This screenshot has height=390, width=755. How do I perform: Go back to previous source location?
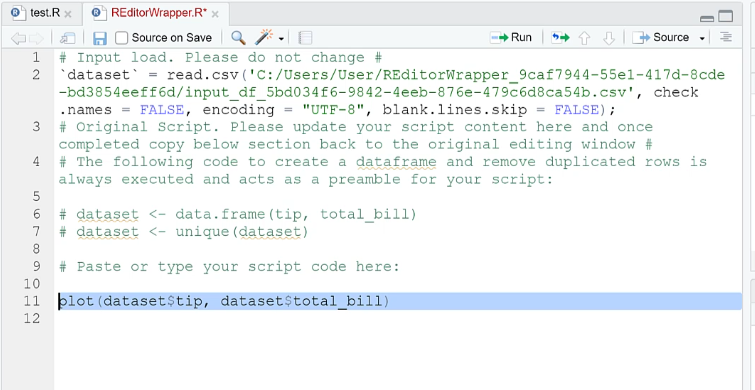[x=18, y=38]
